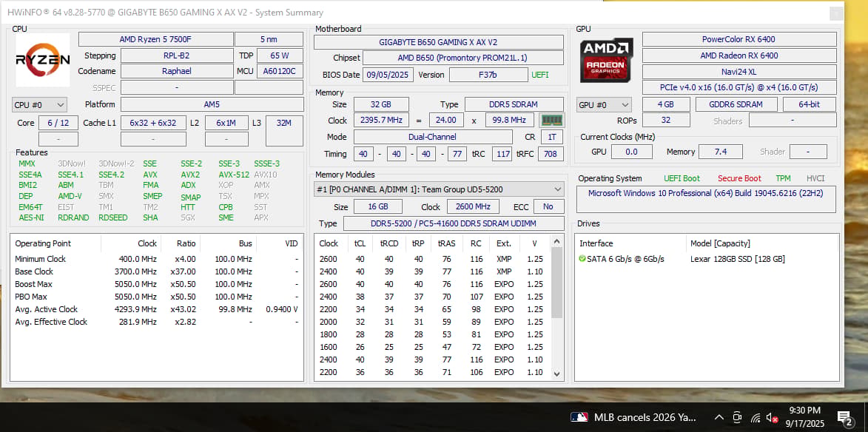Open the CPU #0 selector dropdown
Viewport: 868px width, 432px height.
click(x=39, y=104)
